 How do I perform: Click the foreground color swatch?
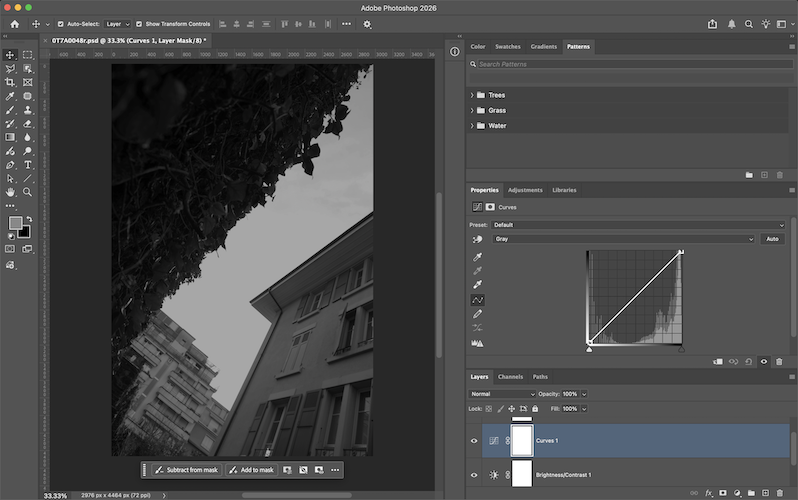click(x=15, y=223)
